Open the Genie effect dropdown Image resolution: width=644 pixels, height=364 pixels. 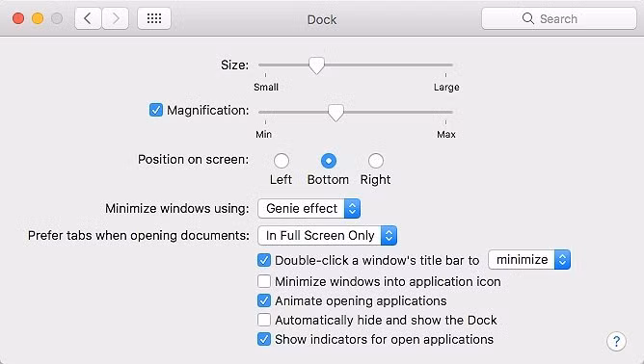(309, 208)
